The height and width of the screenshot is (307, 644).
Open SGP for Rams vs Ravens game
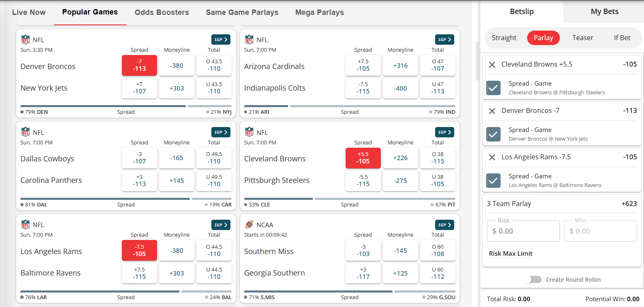tap(220, 225)
